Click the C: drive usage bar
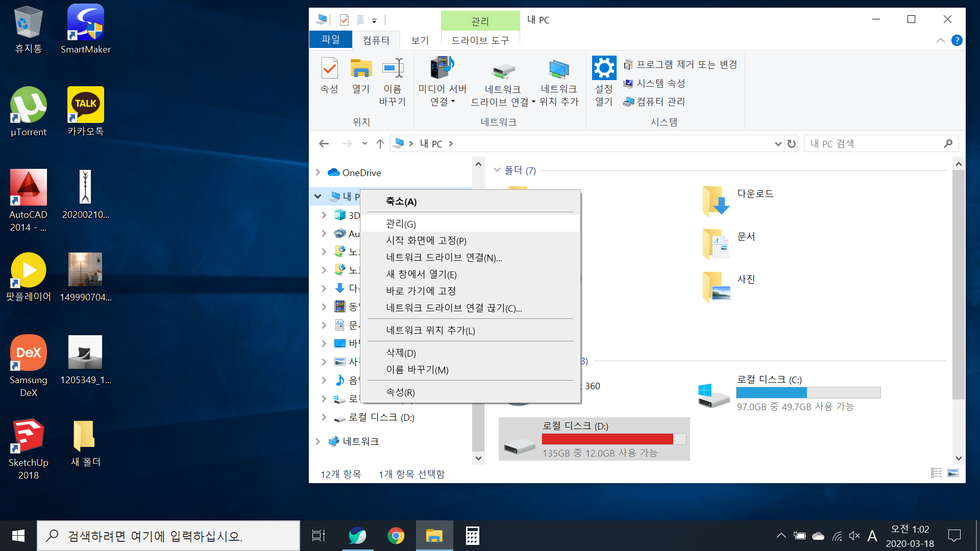980x551 pixels. (808, 392)
